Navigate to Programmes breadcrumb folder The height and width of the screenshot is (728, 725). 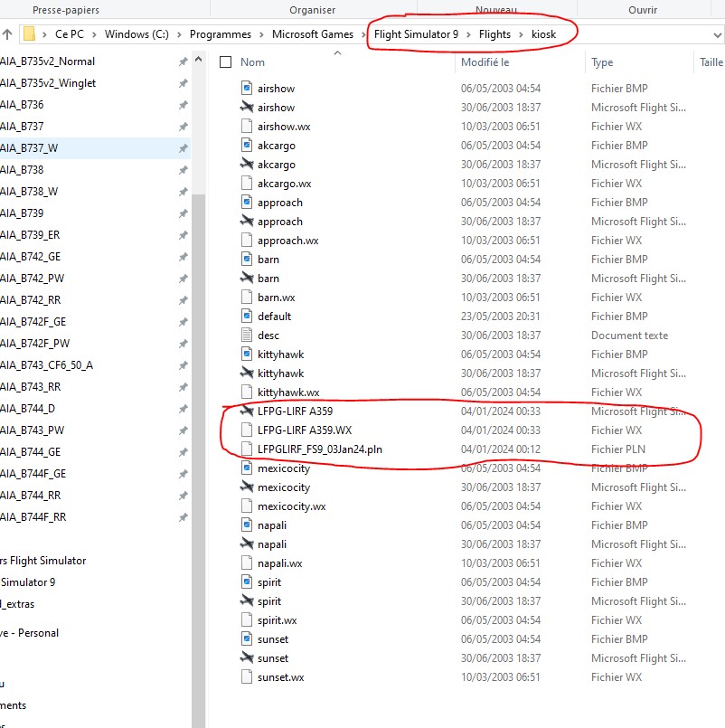click(x=220, y=34)
